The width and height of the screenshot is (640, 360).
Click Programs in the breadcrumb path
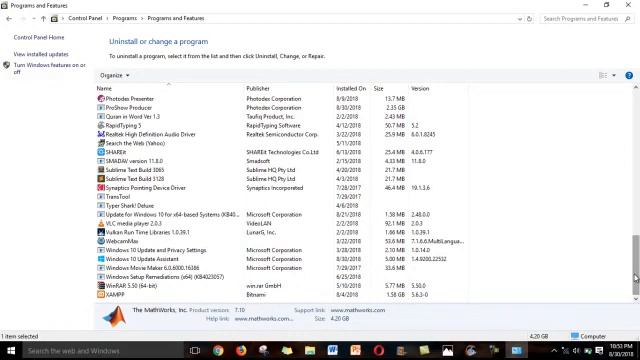(x=125, y=18)
